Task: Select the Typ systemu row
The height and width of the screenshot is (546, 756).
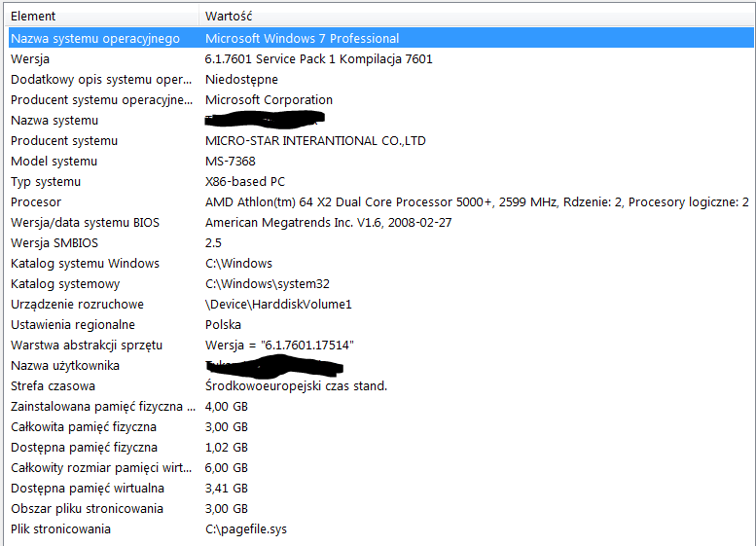Action: (x=46, y=181)
